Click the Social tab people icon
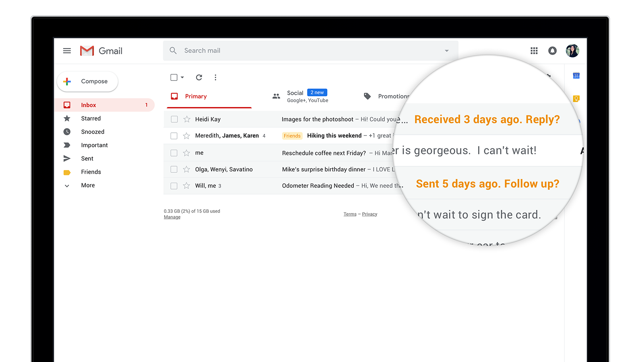This screenshot has width=644, height=362. (276, 96)
